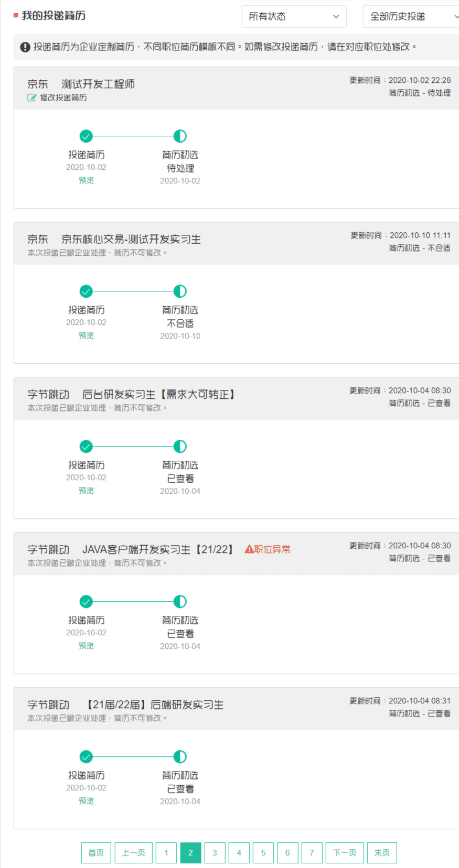Click 修改投递简历 link for 京东
Screen dimensions: 459x868
(63, 98)
